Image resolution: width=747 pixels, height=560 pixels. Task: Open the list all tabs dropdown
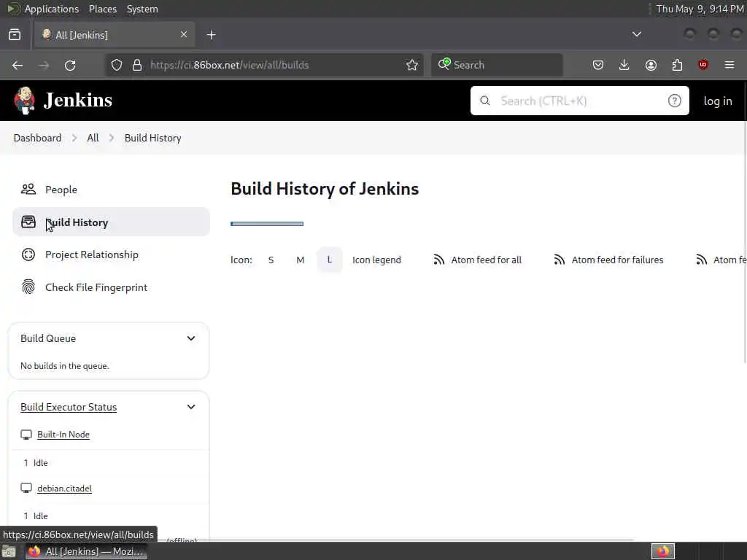pyautogui.click(x=636, y=34)
